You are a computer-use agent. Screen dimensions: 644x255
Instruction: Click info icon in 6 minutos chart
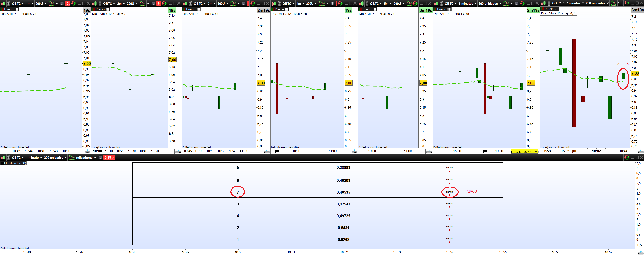[x=517, y=4]
